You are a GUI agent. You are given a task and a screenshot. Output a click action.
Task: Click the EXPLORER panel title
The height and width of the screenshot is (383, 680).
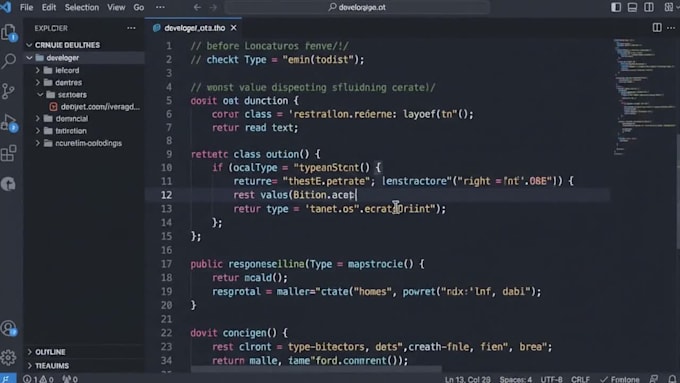point(51,28)
